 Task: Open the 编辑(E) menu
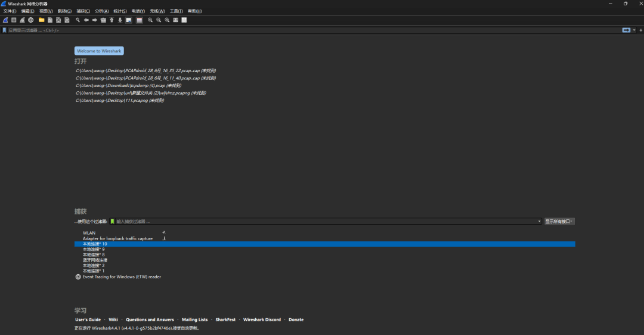point(28,11)
